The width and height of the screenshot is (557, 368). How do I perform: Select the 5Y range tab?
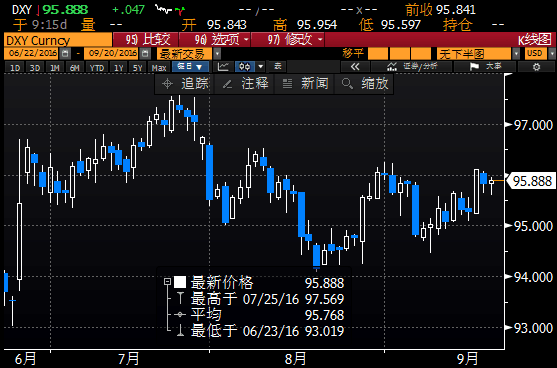pyautogui.click(x=138, y=67)
